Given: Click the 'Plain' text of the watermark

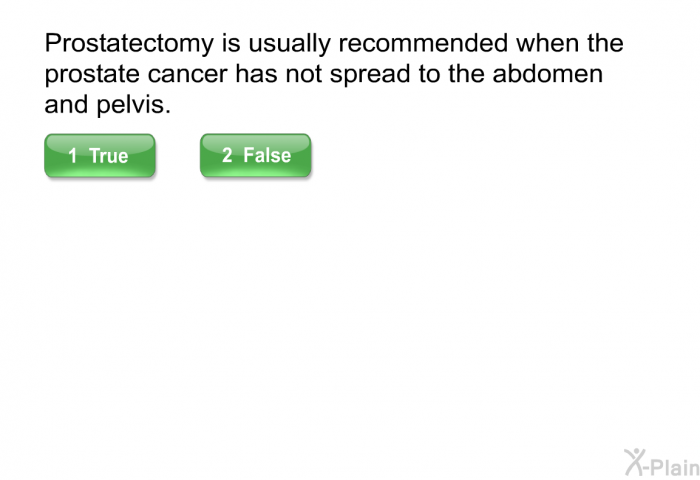Looking at the screenshot, I should point(676,467).
